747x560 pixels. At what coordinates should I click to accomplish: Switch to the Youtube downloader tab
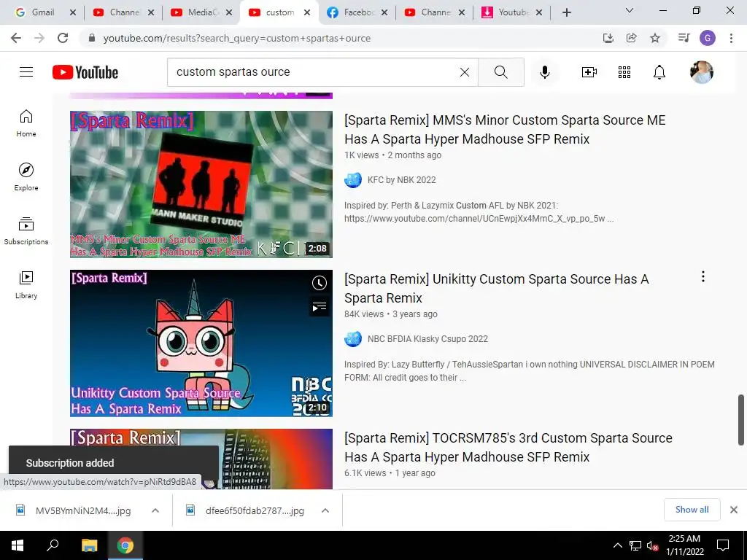(512, 12)
